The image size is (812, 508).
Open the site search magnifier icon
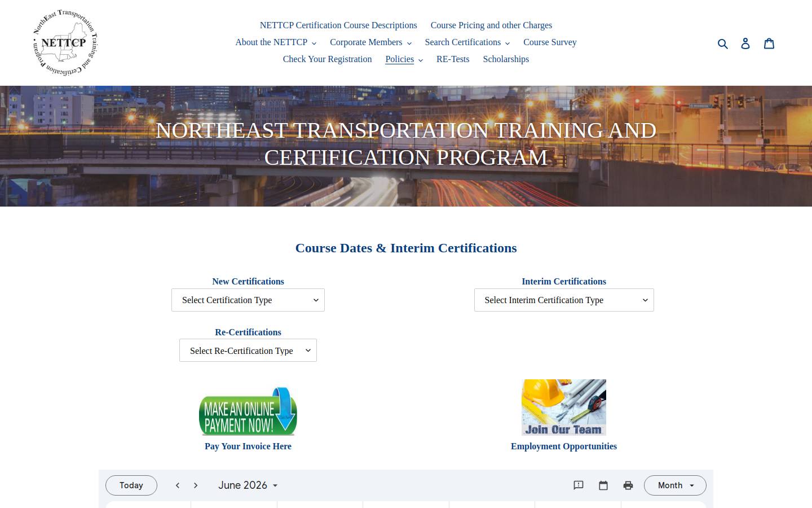(722, 43)
